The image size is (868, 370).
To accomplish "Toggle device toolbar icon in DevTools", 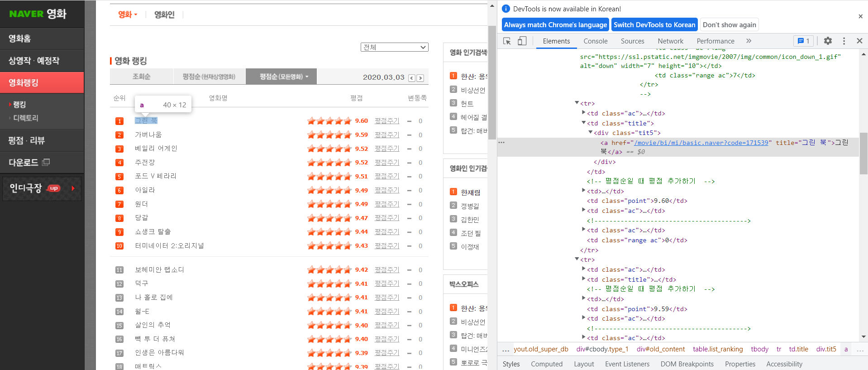I will click(522, 41).
